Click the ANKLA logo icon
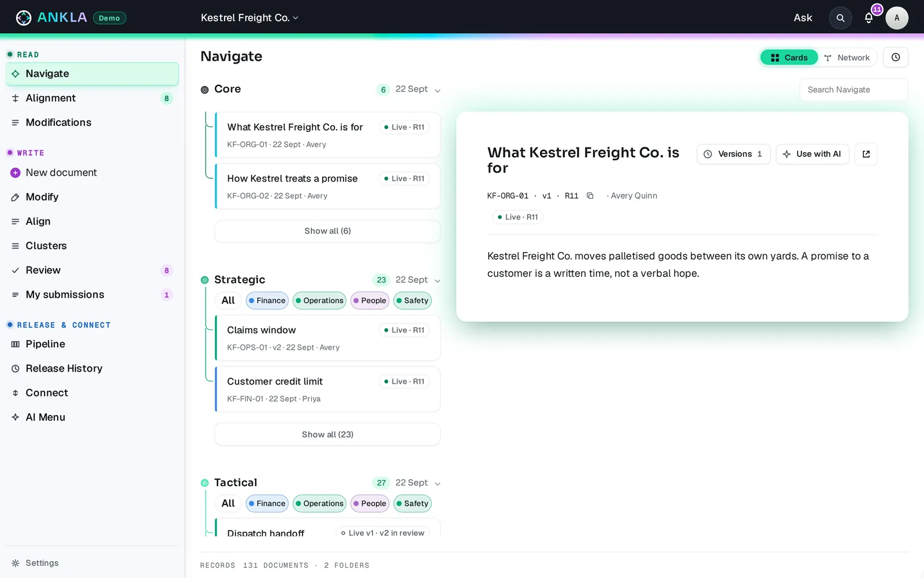Screen dimensions: 924x578 coord(24,18)
